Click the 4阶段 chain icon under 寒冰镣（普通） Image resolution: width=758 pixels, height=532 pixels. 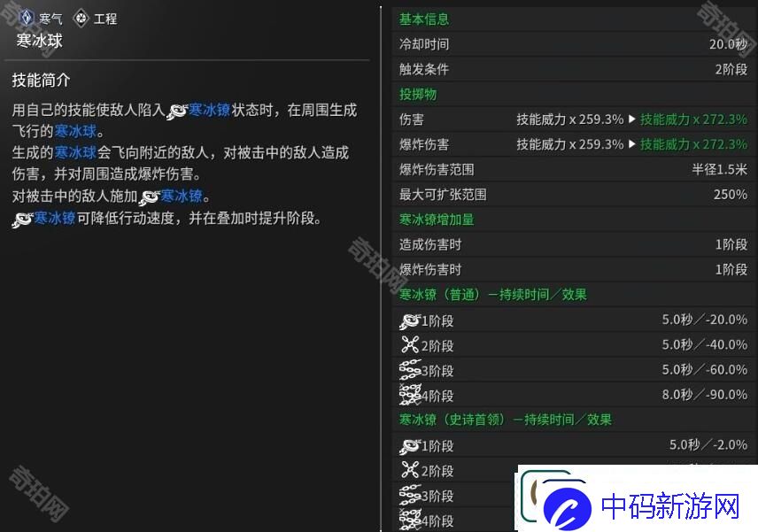coord(410,395)
